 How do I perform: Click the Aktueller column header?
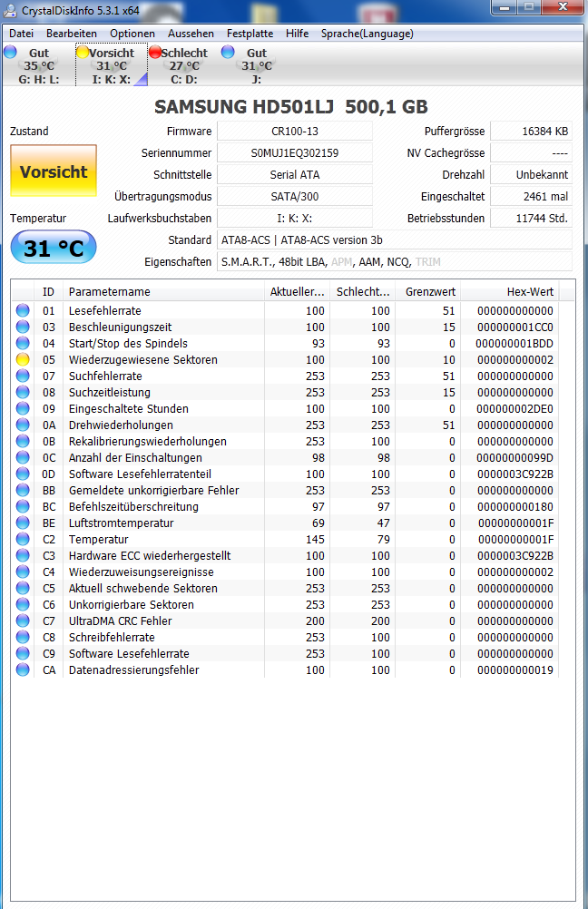pyautogui.click(x=297, y=291)
